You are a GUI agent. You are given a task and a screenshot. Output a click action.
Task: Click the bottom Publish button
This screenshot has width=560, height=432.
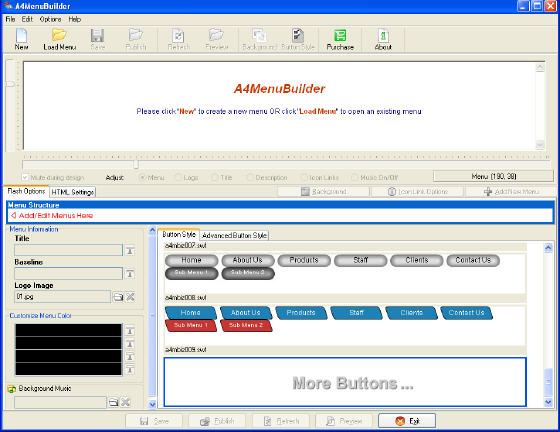217,421
